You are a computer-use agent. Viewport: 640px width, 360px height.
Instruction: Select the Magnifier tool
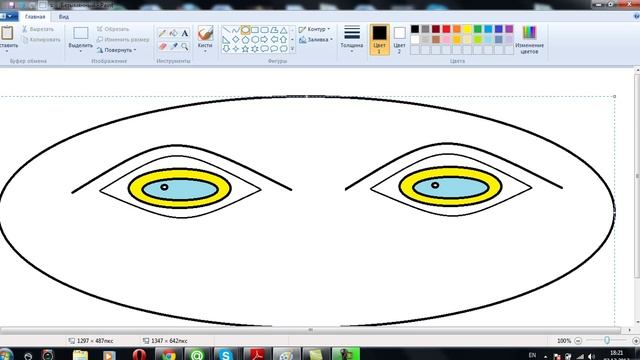click(x=185, y=46)
